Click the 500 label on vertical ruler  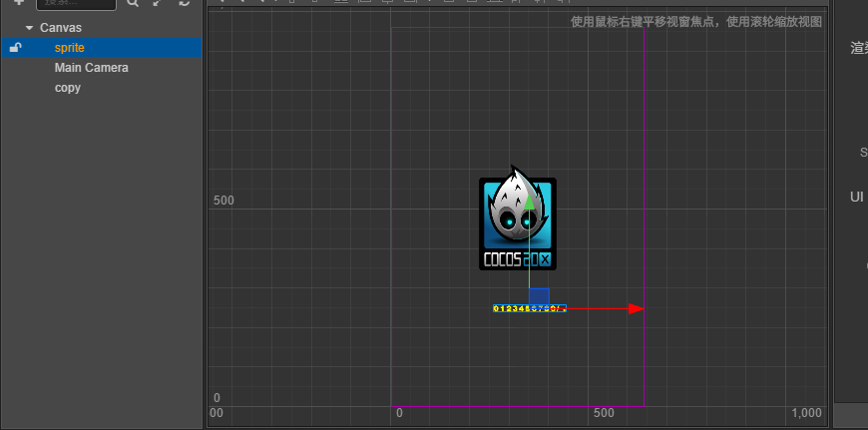coord(223,201)
